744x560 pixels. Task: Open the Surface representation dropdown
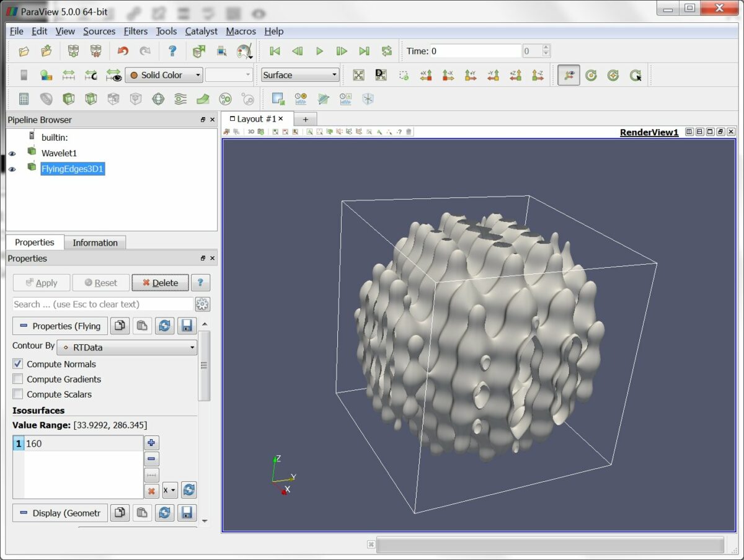click(x=300, y=75)
